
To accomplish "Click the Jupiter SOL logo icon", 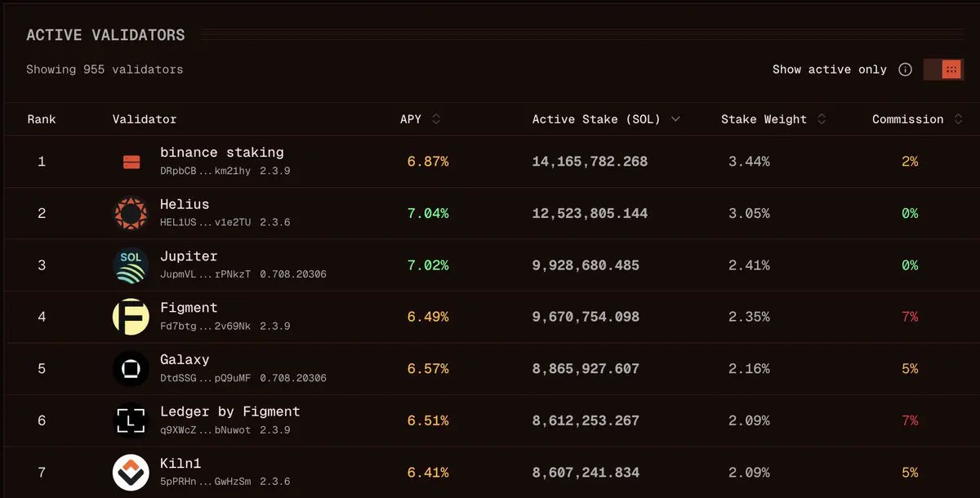I will (x=131, y=265).
